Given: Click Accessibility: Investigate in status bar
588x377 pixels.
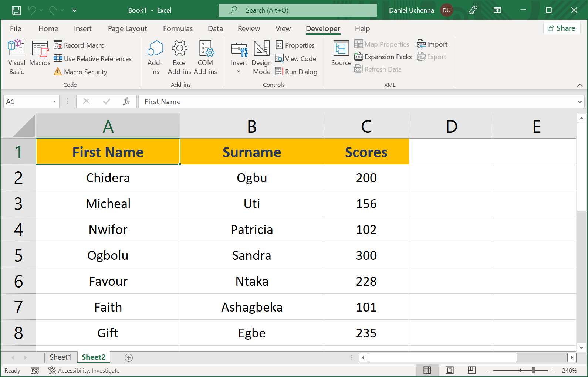Looking at the screenshot, I should (84, 370).
